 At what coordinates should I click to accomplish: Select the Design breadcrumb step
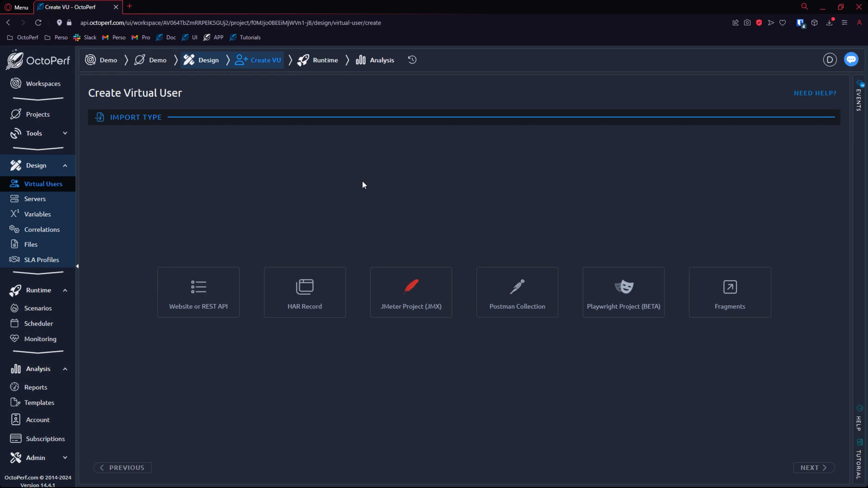click(x=201, y=60)
